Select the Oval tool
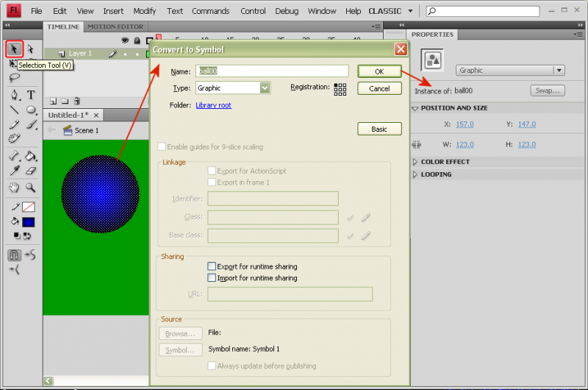The height and width of the screenshot is (390, 588). (x=31, y=110)
